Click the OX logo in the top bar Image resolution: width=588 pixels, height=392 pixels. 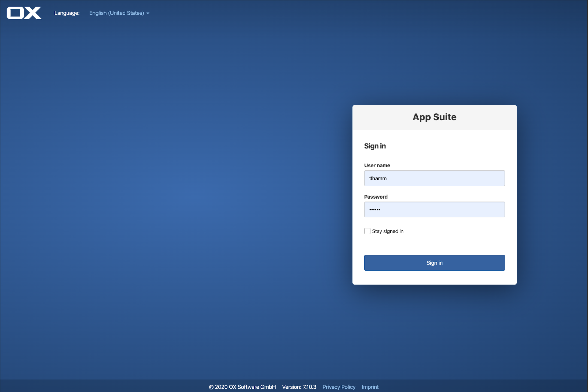[24, 13]
